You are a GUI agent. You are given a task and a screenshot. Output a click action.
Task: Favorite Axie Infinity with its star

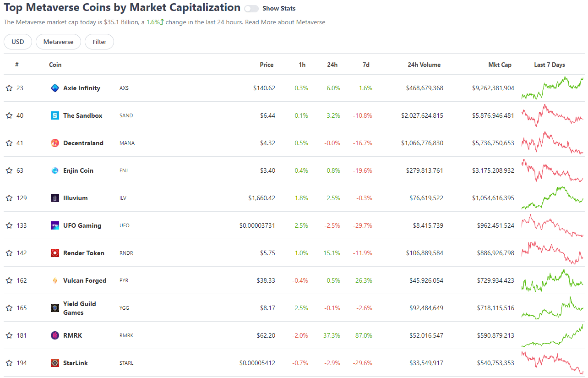coord(9,88)
